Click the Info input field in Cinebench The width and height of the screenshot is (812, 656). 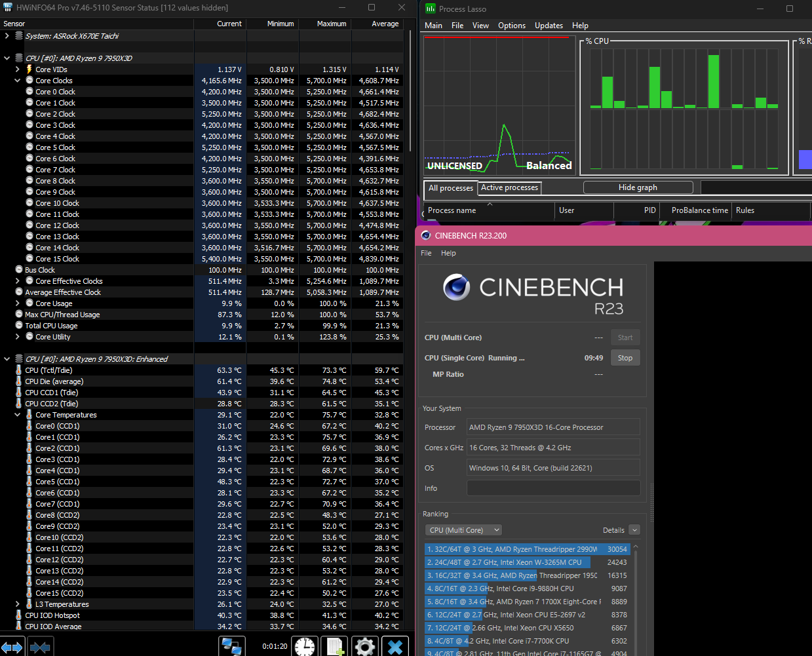pyautogui.click(x=553, y=488)
